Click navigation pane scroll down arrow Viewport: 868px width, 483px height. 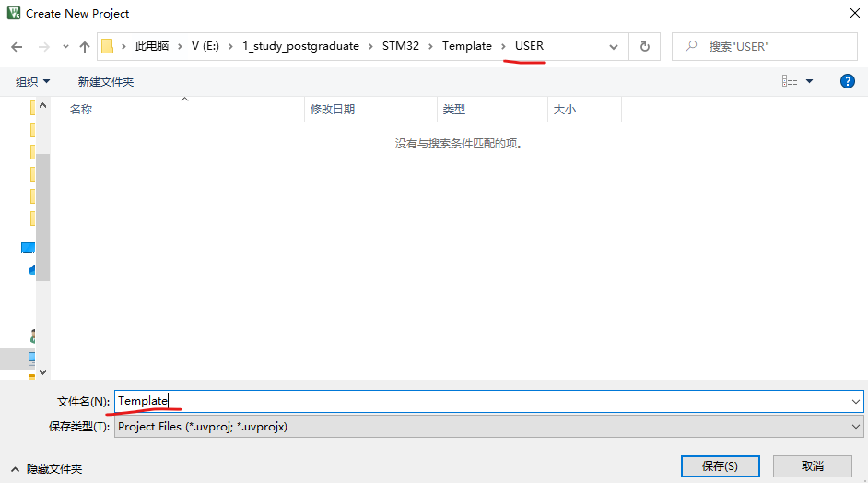click(x=43, y=372)
